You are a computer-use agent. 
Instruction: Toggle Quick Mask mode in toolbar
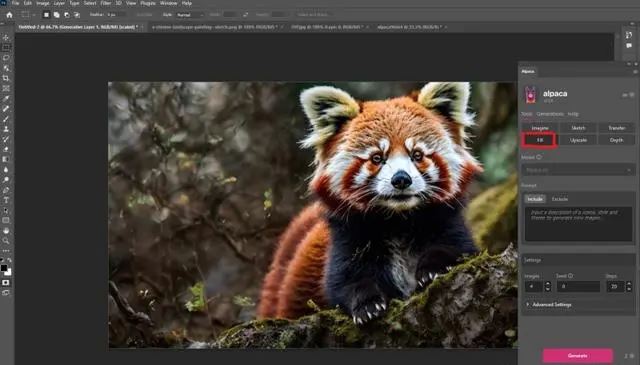(6, 283)
